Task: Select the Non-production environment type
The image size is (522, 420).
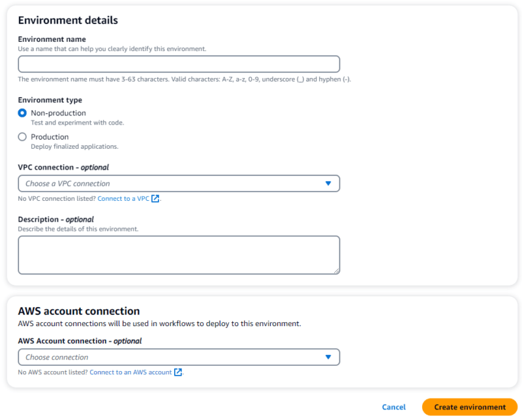Action: tap(22, 112)
